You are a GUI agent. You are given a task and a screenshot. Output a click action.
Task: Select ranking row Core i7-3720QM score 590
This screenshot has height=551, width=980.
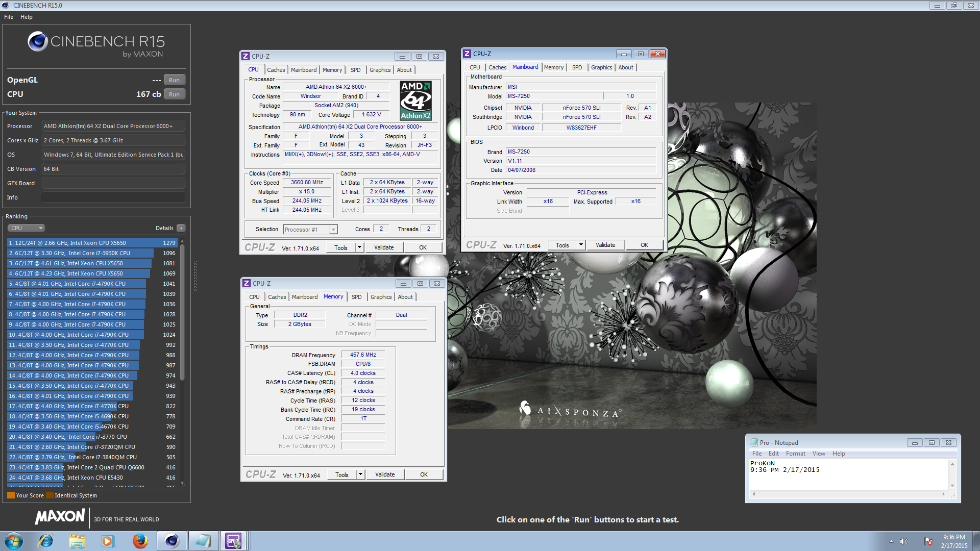coord(92,447)
